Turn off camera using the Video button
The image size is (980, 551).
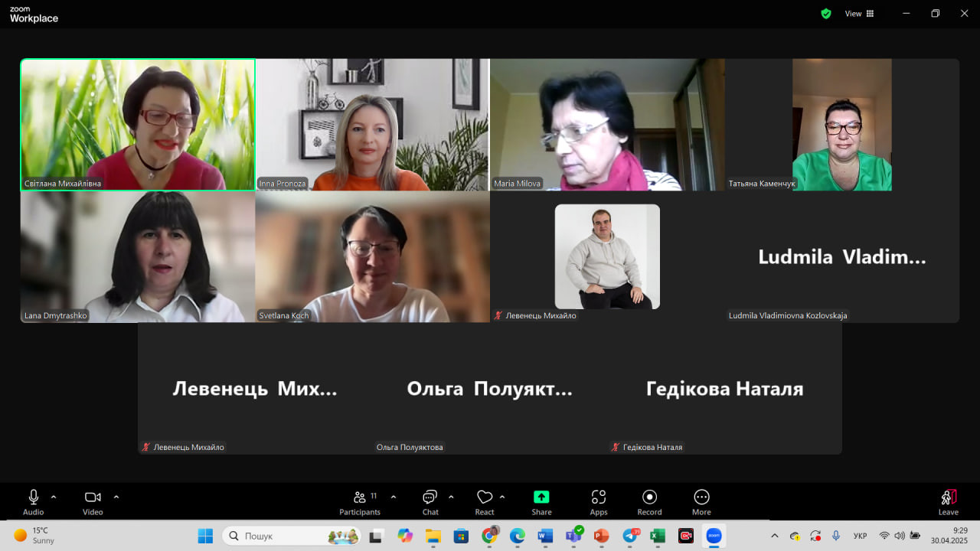(x=93, y=502)
